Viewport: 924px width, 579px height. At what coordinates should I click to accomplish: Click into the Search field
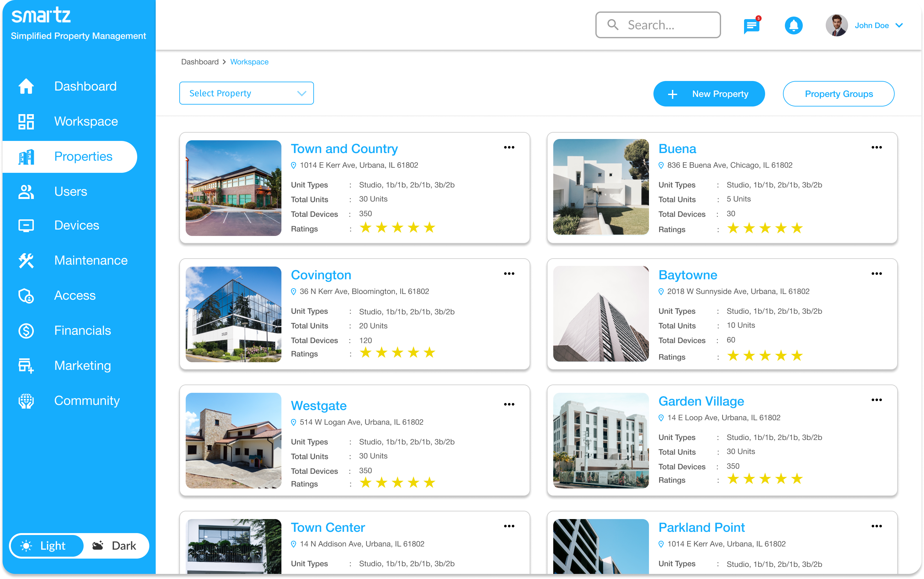658,25
